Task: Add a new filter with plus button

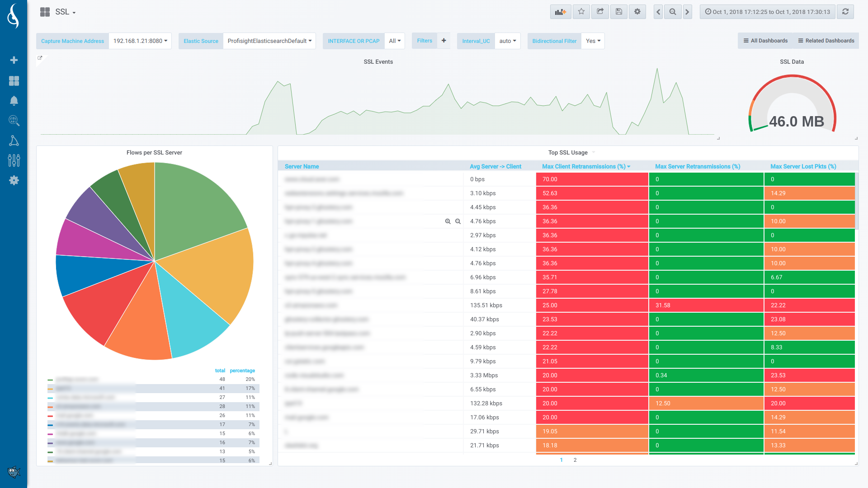Action: pos(444,41)
